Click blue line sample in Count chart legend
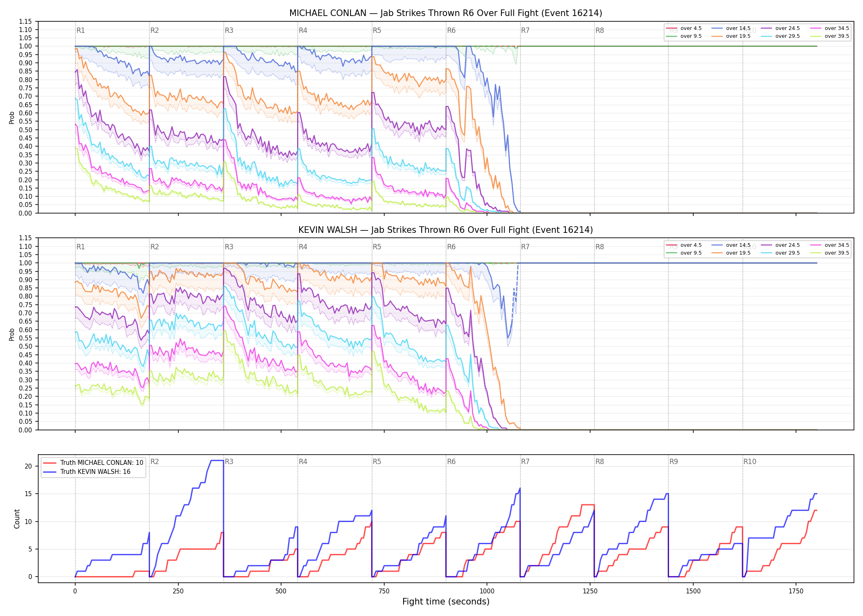This screenshot has height=616, width=863. [50, 472]
